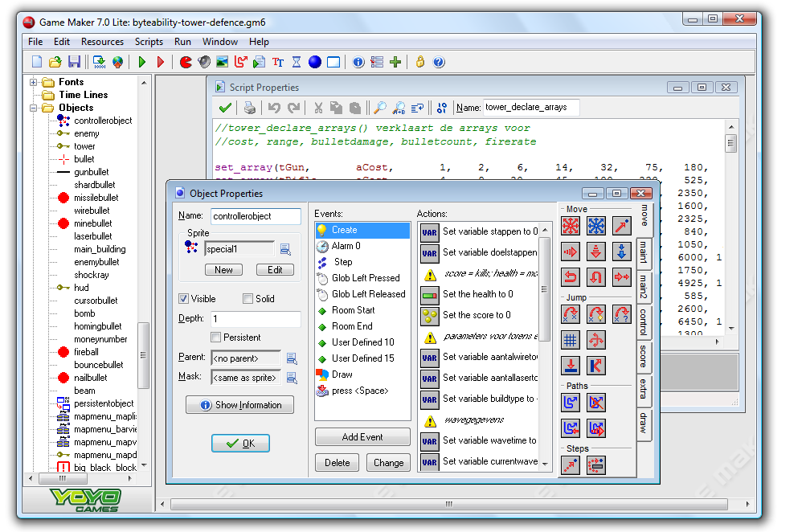The width and height of the screenshot is (806, 532).
Task: Enable the Persistent checkbox
Action: [216, 338]
